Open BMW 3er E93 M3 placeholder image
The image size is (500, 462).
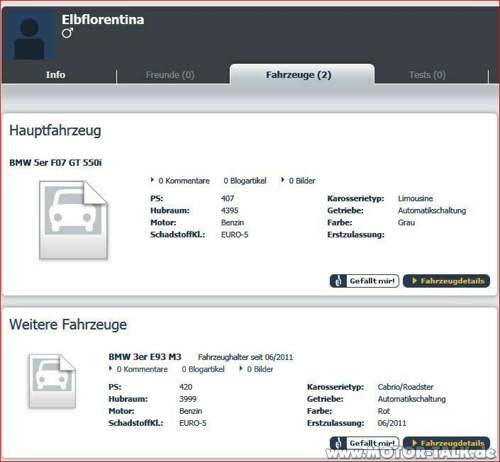click(x=52, y=381)
